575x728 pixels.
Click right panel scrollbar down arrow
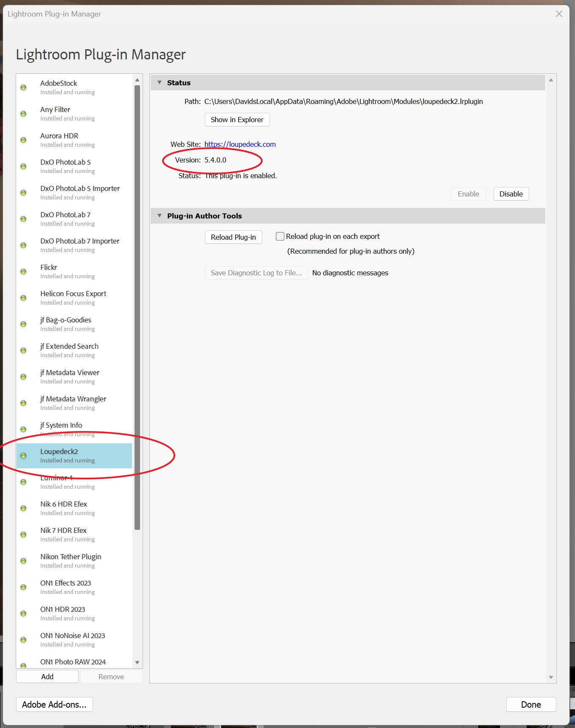click(x=551, y=678)
